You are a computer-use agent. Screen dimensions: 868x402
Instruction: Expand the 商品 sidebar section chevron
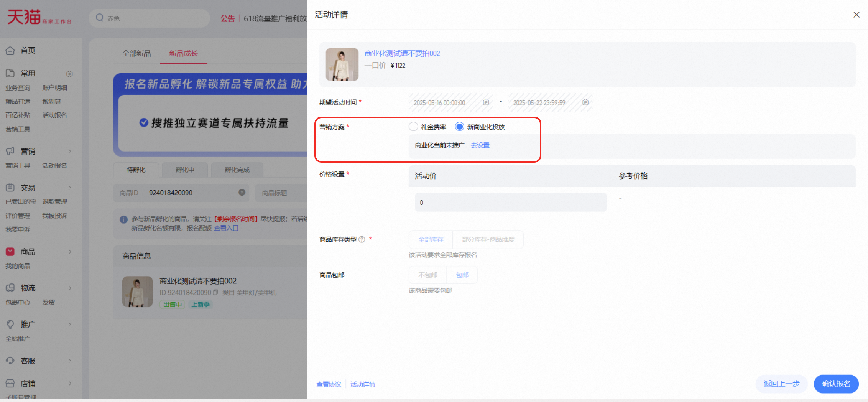[70, 252]
